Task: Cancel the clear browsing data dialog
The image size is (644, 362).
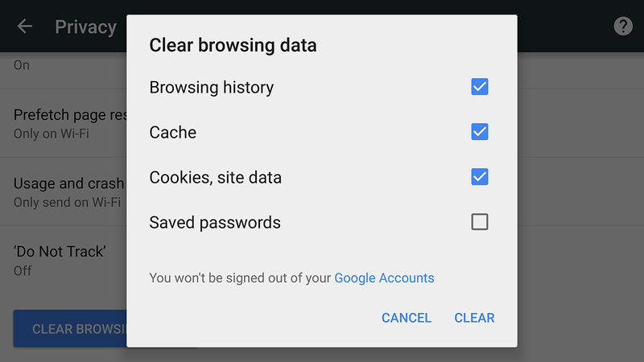Action: (x=407, y=318)
